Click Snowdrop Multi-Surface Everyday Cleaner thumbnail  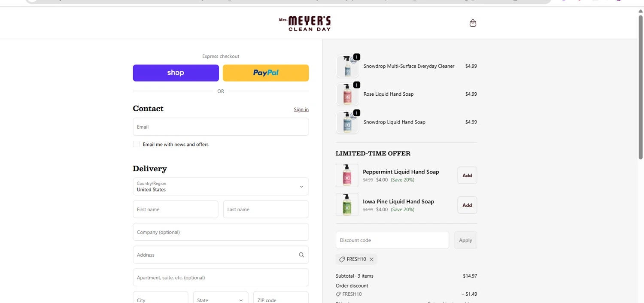(x=347, y=67)
